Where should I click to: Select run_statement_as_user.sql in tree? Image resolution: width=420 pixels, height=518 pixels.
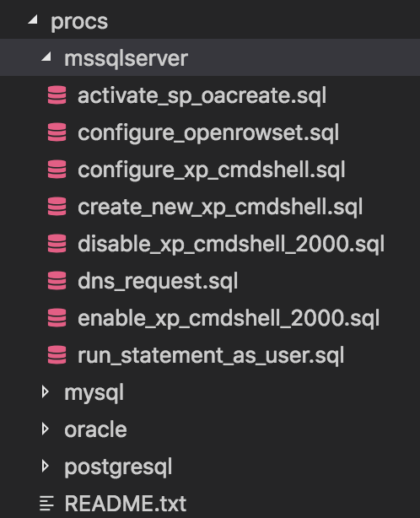211,355
